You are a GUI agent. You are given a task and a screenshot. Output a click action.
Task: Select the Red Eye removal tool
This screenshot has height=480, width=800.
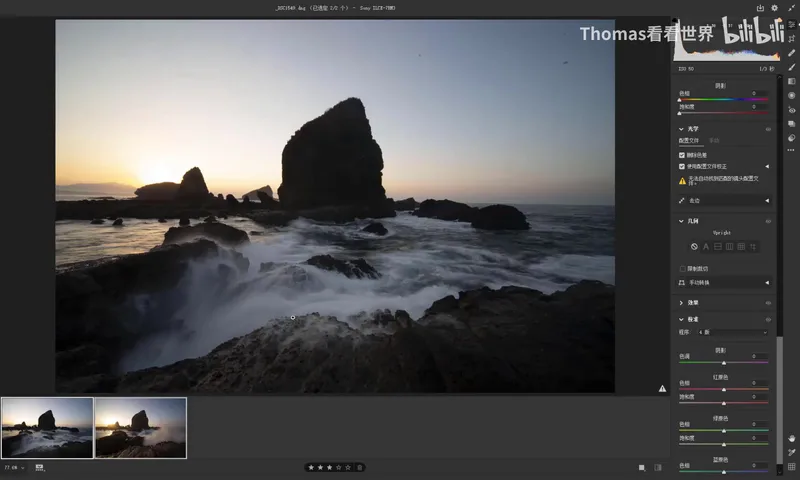coord(791,110)
